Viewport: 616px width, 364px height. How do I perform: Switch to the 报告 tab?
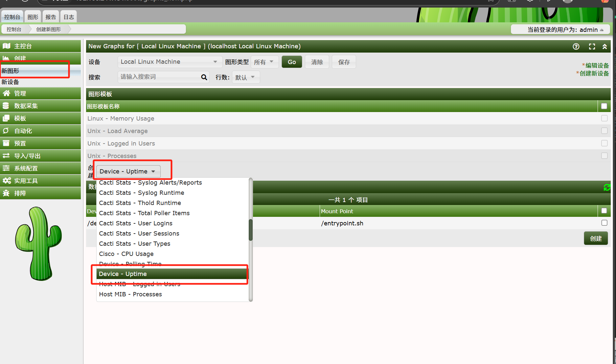click(x=51, y=17)
